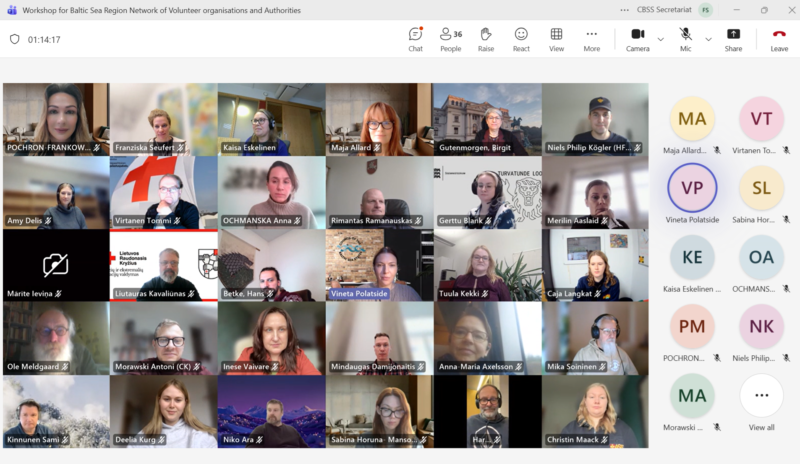Select Franziska Seufert's video tile

[x=164, y=119]
